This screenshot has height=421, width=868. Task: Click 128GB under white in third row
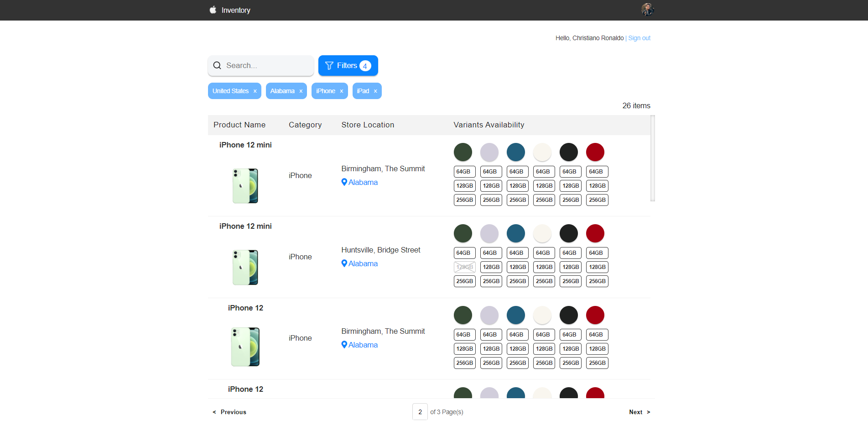pyautogui.click(x=544, y=349)
